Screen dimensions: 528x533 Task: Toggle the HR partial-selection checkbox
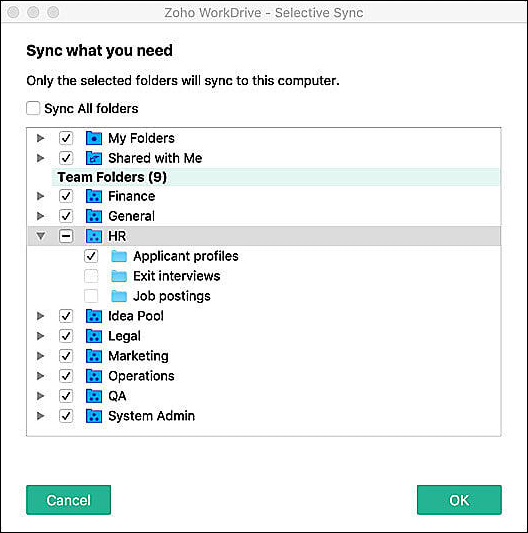(66, 236)
